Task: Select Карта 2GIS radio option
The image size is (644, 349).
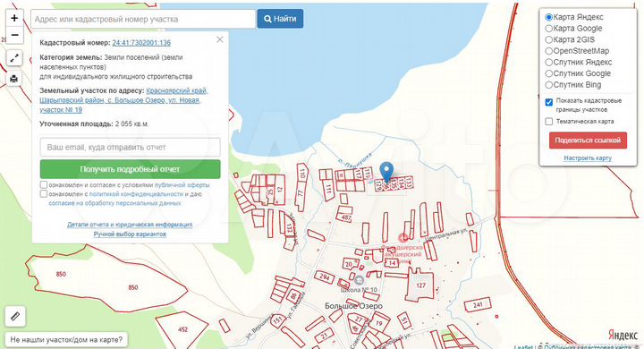Action: click(x=548, y=40)
